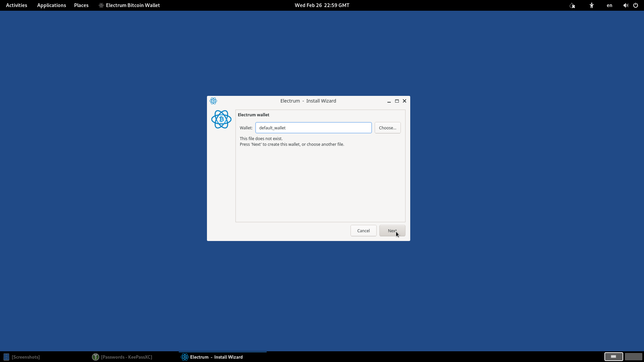The width and height of the screenshot is (644, 362).
Task: Open the night light tray icon
Action: click(572, 5)
